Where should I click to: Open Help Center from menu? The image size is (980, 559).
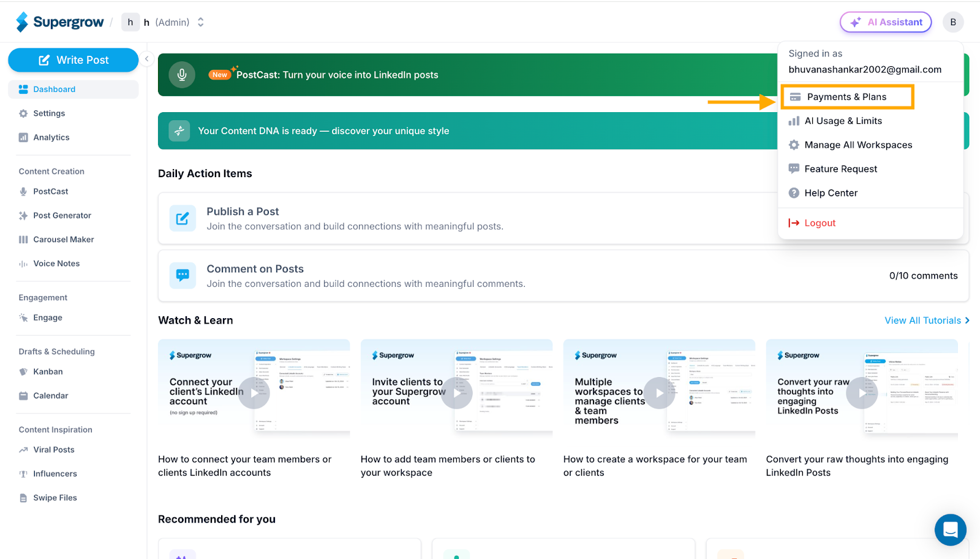(x=870, y=192)
